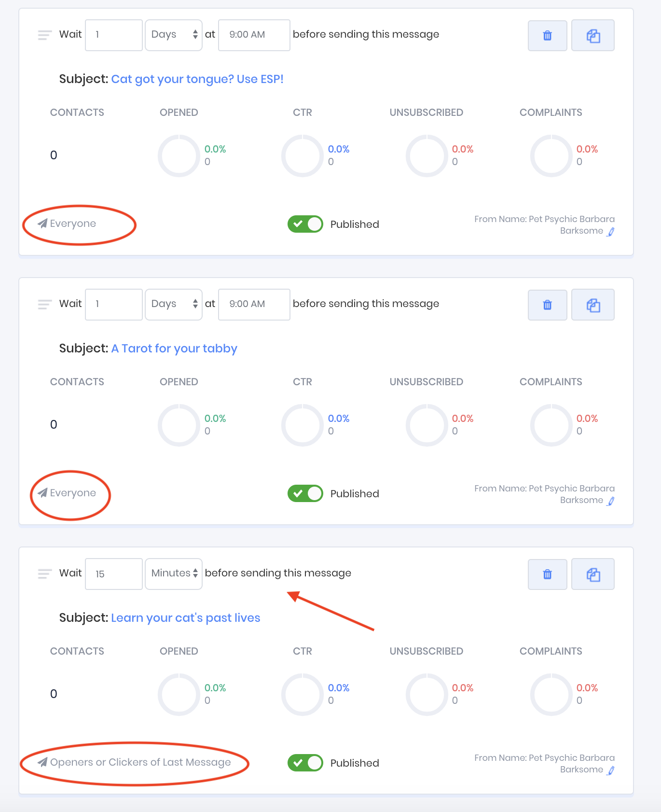
Task: Delete the 'Learn your cat's past lives' message
Action: (x=547, y=574)
